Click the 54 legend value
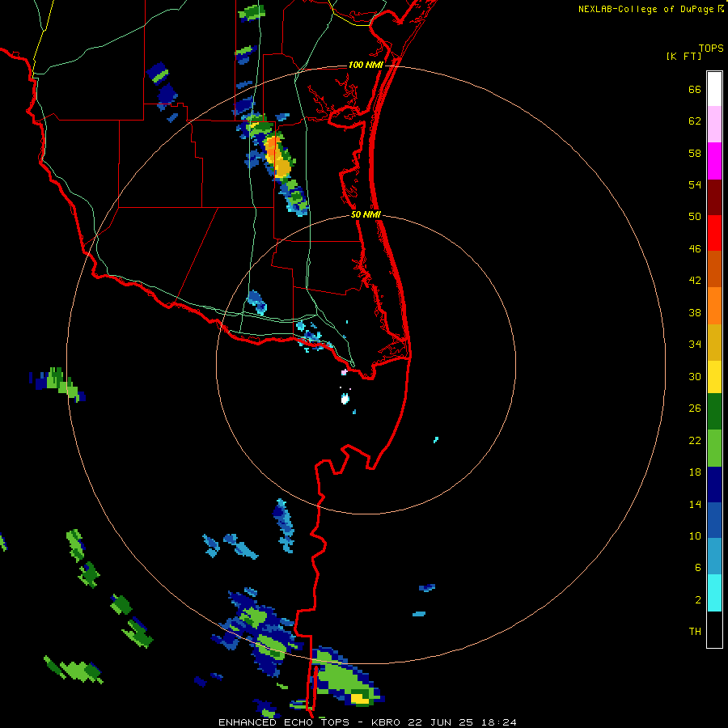This screenshot has width=728, height=728. 695,184
